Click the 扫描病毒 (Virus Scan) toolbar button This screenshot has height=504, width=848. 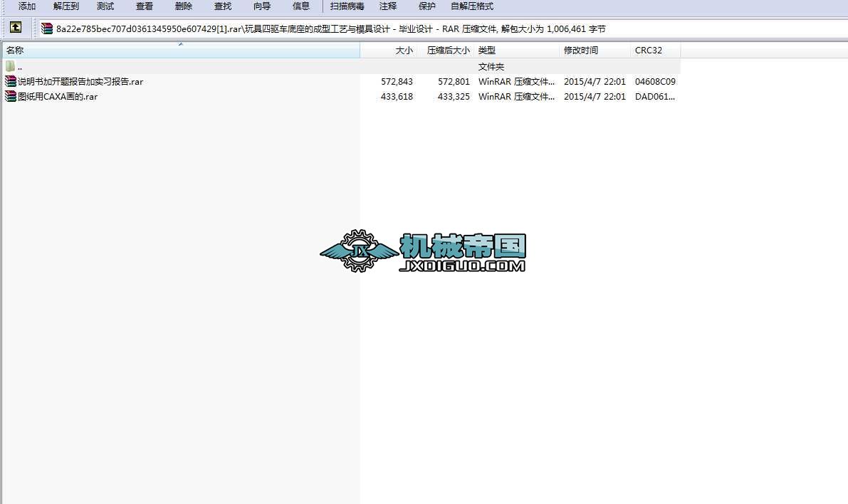click(347, 6)
